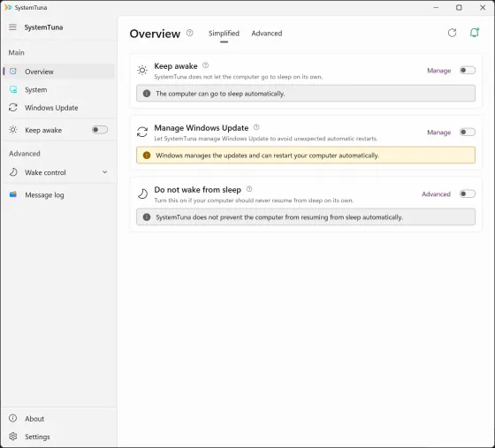
Task: Click the Settings gear icon
Action: pos(13,437)
